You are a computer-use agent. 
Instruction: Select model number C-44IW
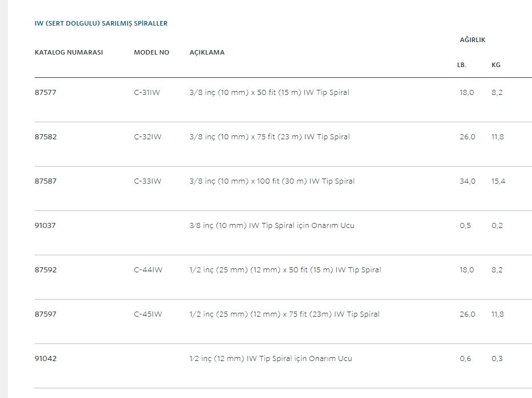click(x=149, y=270)
